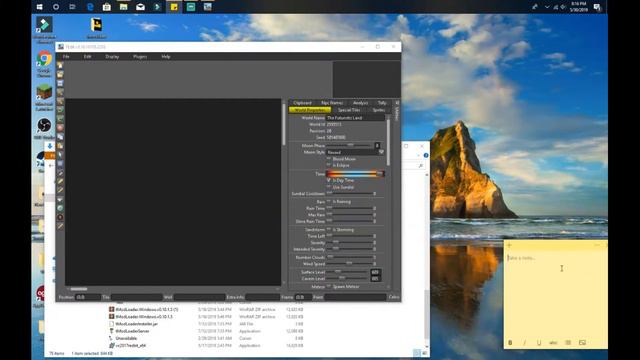Open the Moon Style dropdown
The height and width of the screenshot is (360, 640).
(355, 152)
